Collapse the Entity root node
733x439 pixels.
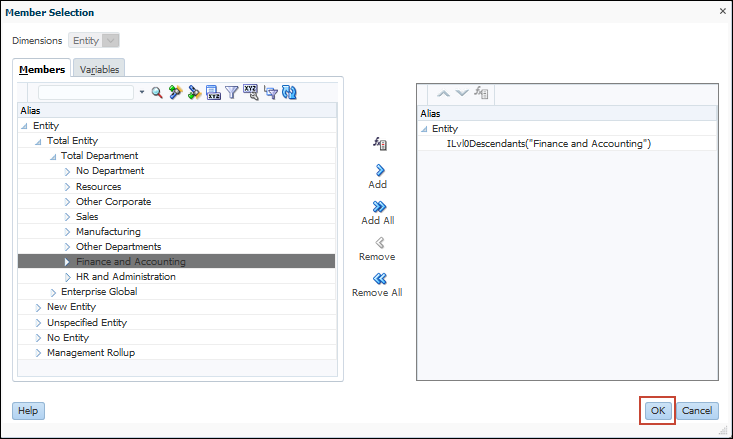coord(24,126)
